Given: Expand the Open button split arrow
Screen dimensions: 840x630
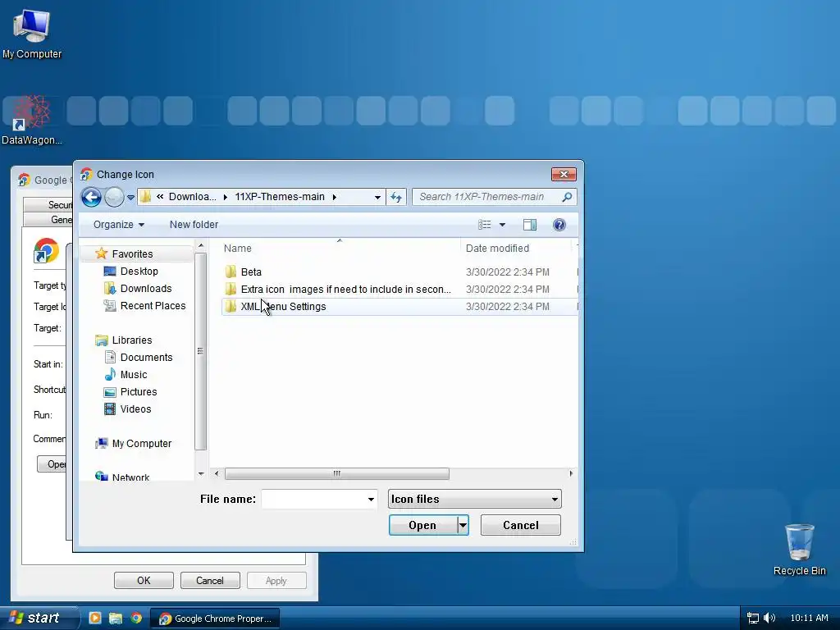Looking at the screenshot, I should (463, 526).
